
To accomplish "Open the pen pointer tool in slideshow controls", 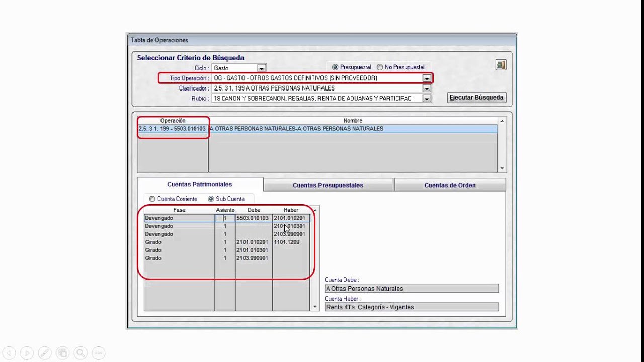I will pos(45,353).
